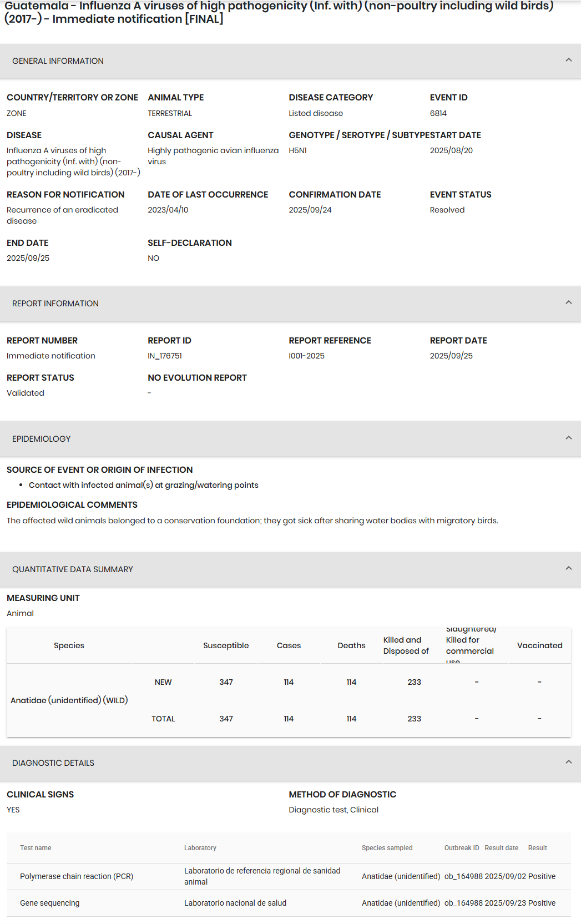Select the Polymerase chain reaction (PCR) row

click(x=77, y=876)
